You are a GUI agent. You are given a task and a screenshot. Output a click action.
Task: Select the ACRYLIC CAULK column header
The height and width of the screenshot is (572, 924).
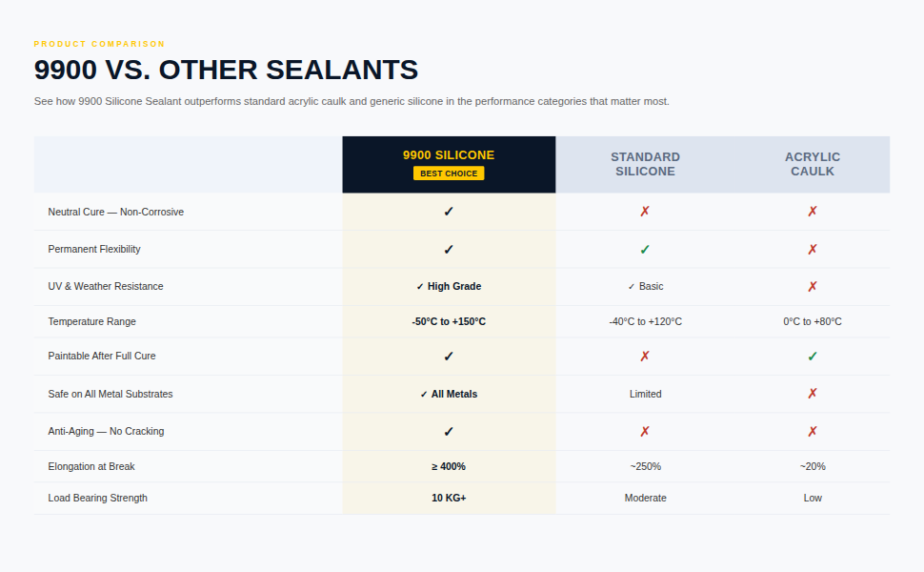pos(812,165)
